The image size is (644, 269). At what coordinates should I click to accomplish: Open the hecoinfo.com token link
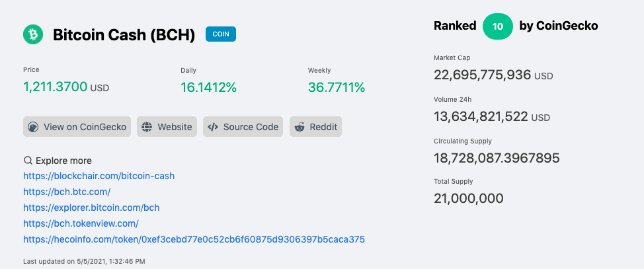[x=194, y=239]
